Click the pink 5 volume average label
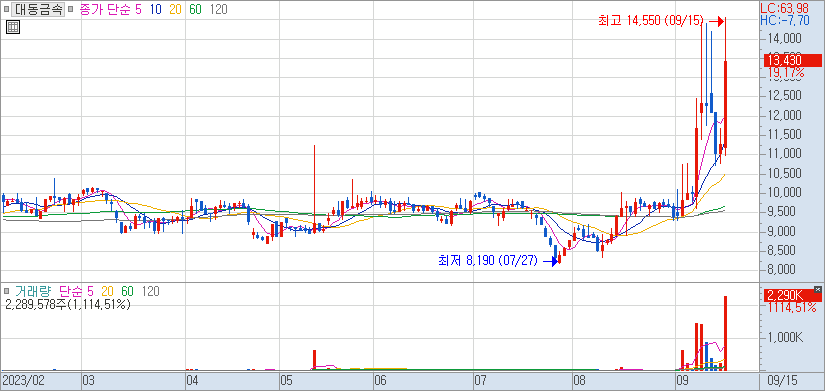The width and height of the screenshot is (825, 391). click(x=90, y=291)
